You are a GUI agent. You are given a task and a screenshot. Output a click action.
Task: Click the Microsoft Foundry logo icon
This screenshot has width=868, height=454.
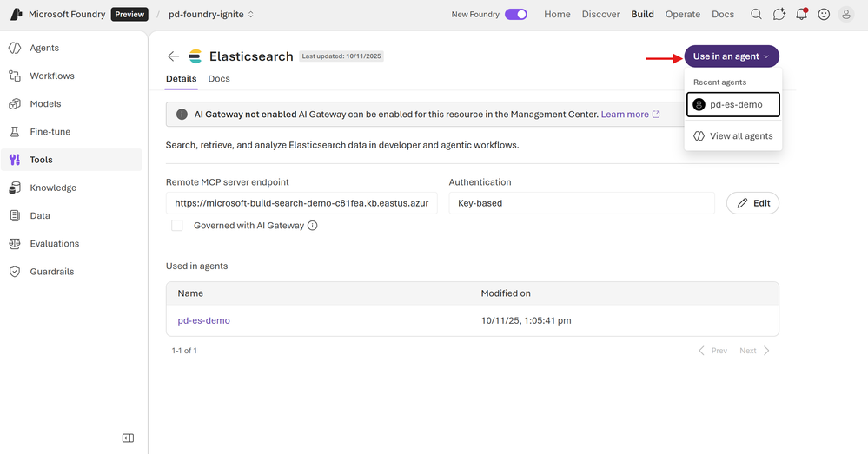click(17, 15)
